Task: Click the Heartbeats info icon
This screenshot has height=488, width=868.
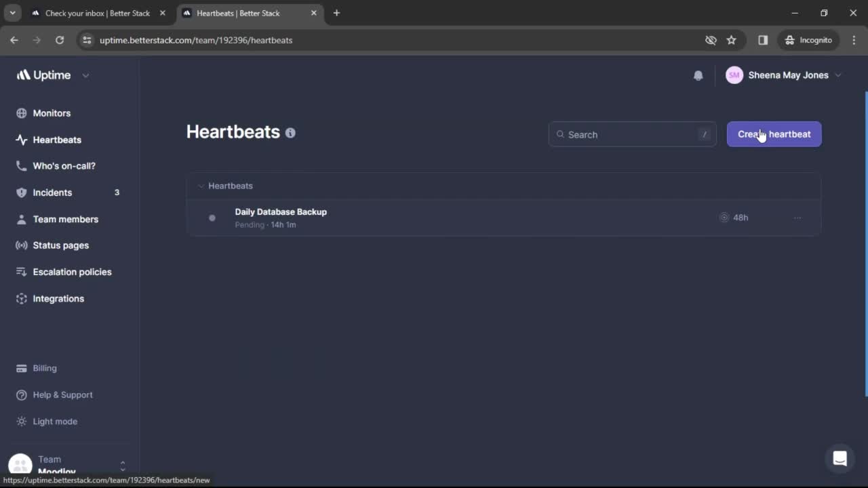Action: [290, 133]
